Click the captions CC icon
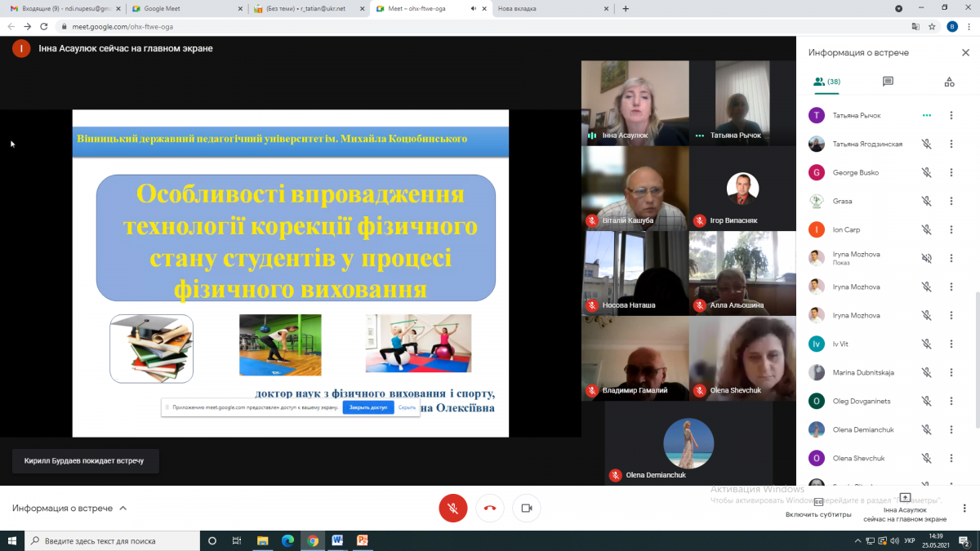The height and width of the screenshot is (551, 980). click(x=818, y=501)
